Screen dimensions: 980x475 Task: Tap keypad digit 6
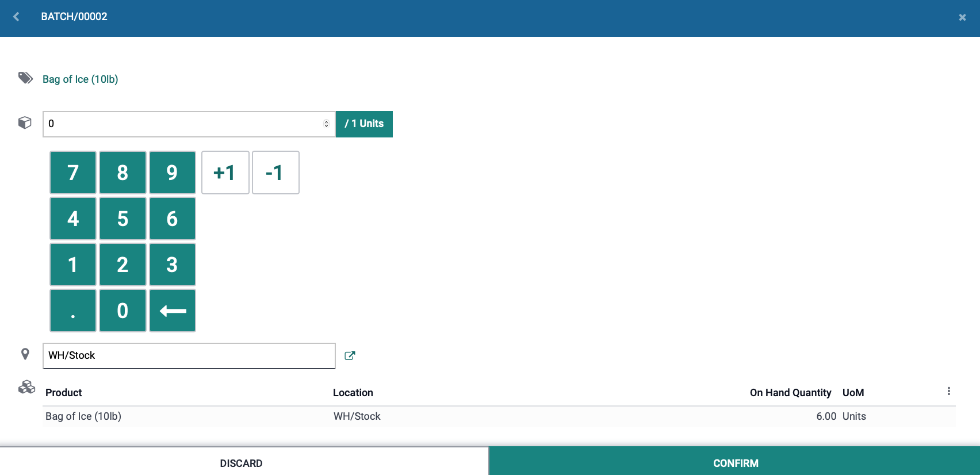coord(172,219)
